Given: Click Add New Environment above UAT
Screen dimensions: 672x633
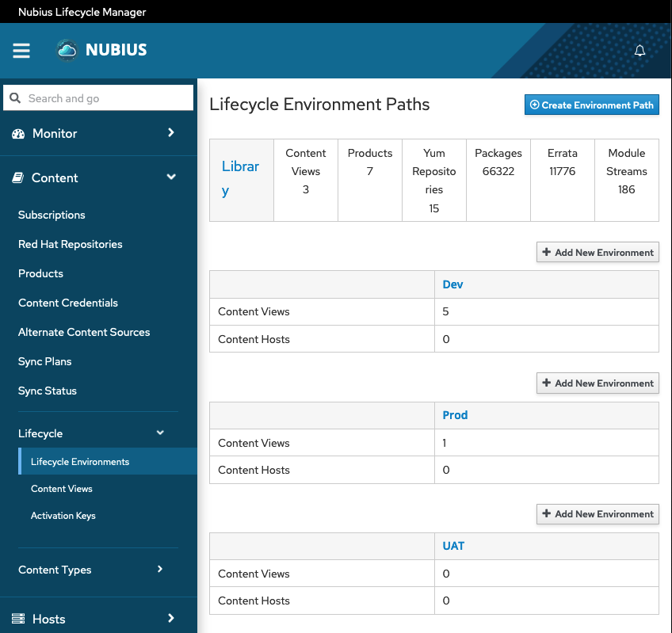Looking at the screenshot, I should point(598,513).
